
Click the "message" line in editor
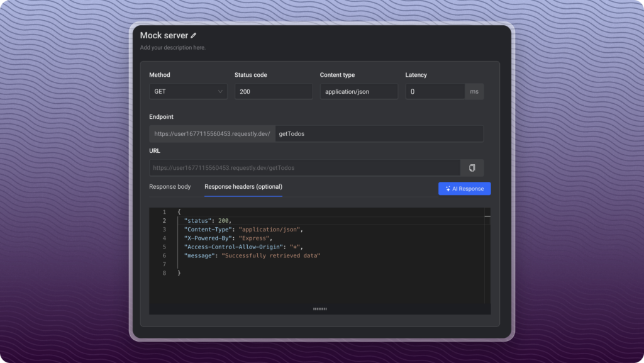tap(252, 256)
